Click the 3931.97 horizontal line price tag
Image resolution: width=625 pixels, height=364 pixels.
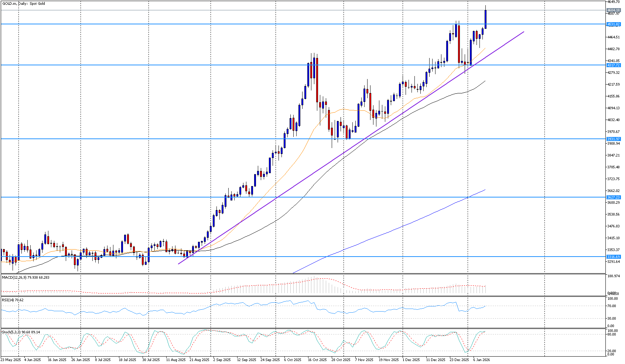[613, 139]
